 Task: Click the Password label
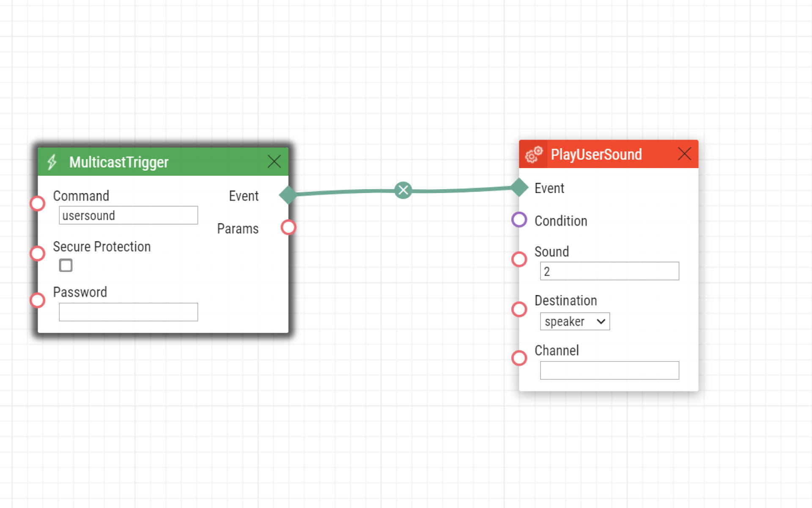coord(80,292)
